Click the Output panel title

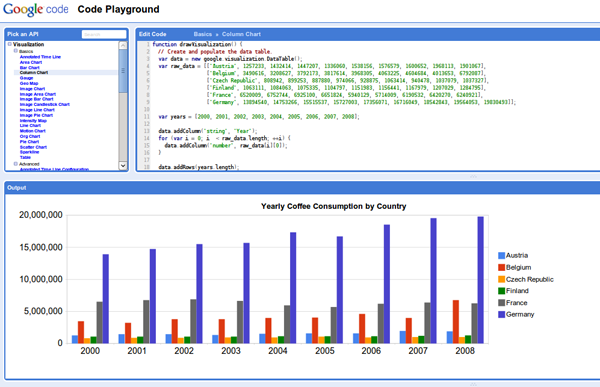[x=16, y=188]
